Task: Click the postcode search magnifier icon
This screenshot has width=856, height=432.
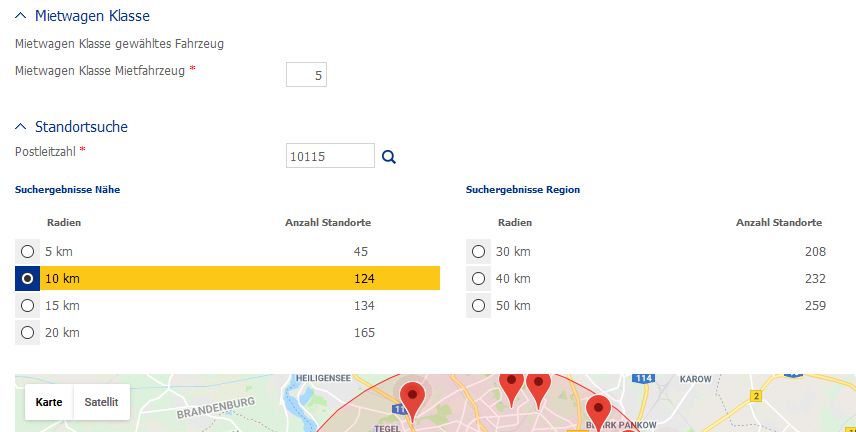Action: [389, 157]
